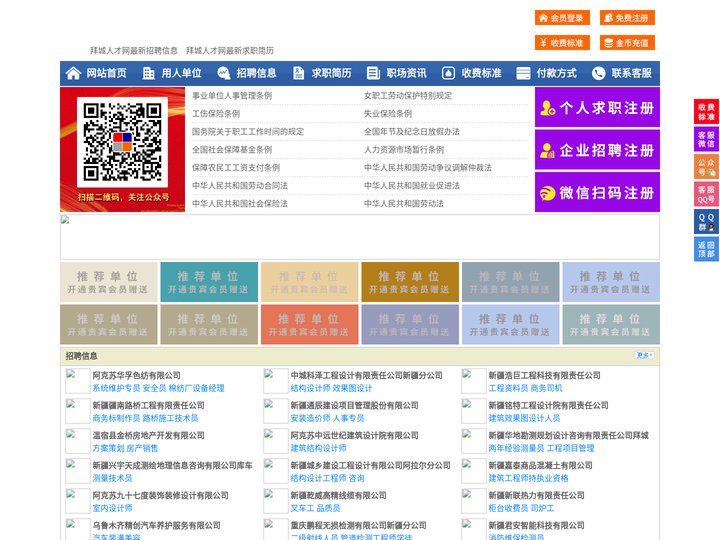Click the orange 收费标准 button at top
Viewport: 720px width, 540px height.
pyautogui.click(x=562, y=43)
